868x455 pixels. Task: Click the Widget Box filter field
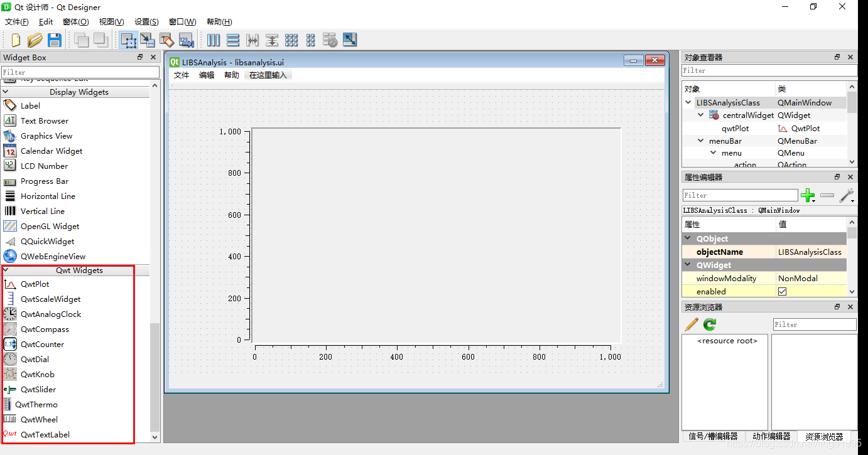coord(80,72)
